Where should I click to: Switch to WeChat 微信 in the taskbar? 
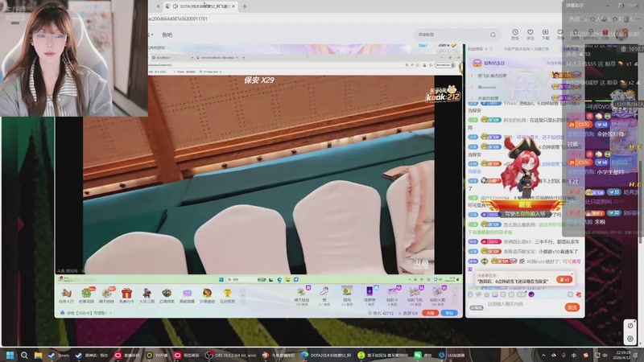pos(423,355)
